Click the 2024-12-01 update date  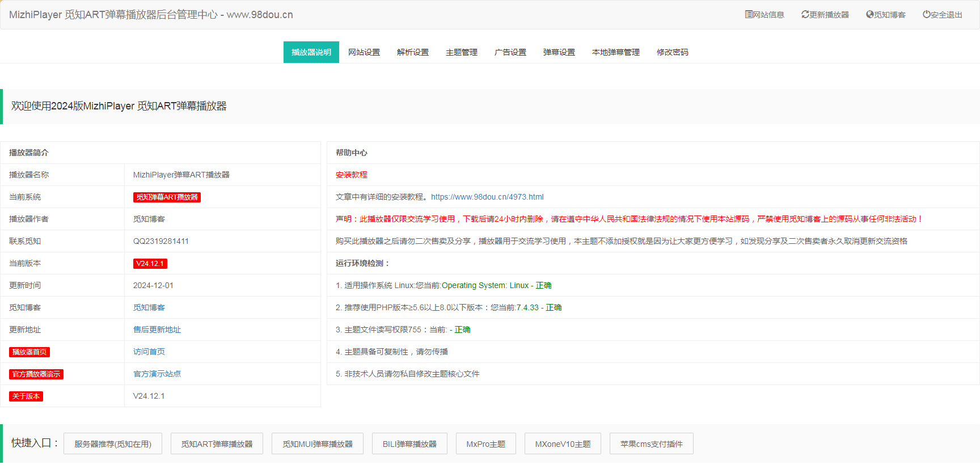tap(153, 285)
